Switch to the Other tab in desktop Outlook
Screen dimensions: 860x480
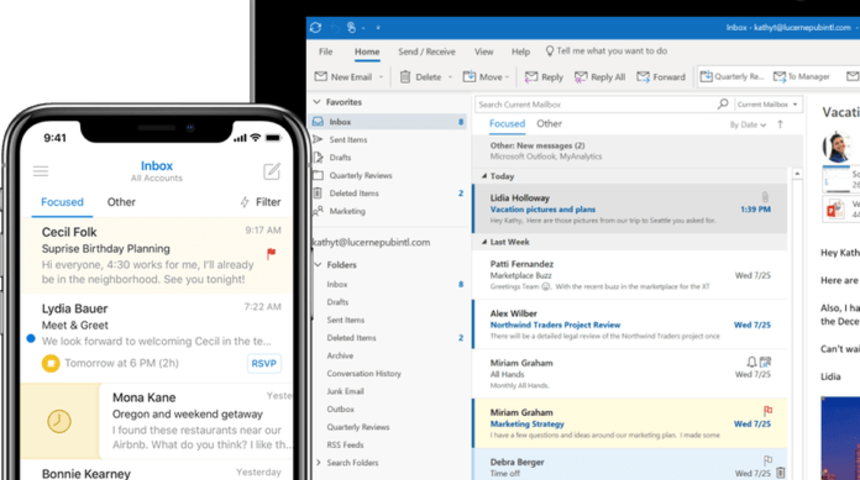549,124
